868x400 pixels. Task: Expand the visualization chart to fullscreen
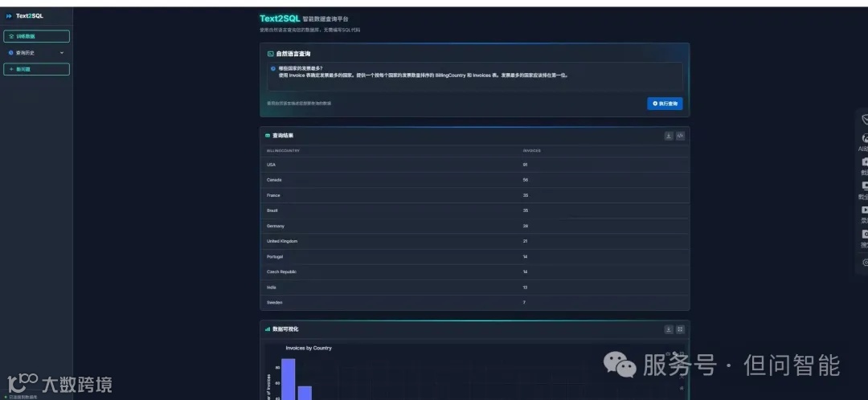pyautogui.click(x=681, y=329)
